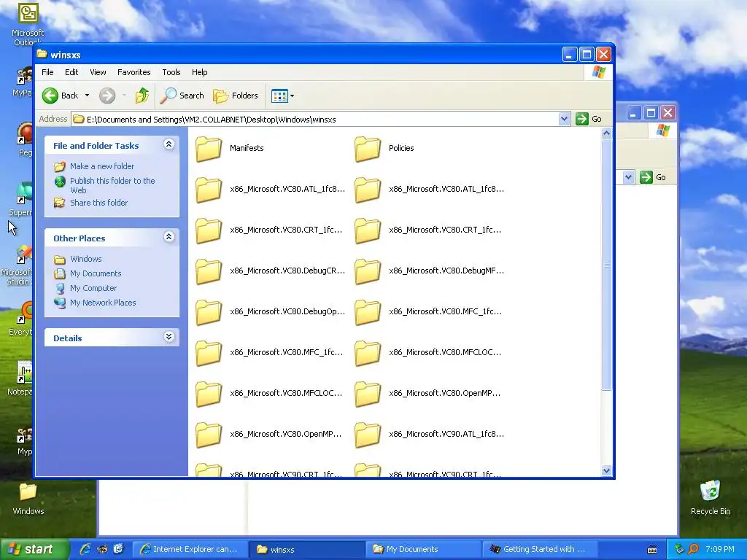Go to Windows in Other Places
Viewport: 747px width, 560px height.
click(x=86, y=259)
